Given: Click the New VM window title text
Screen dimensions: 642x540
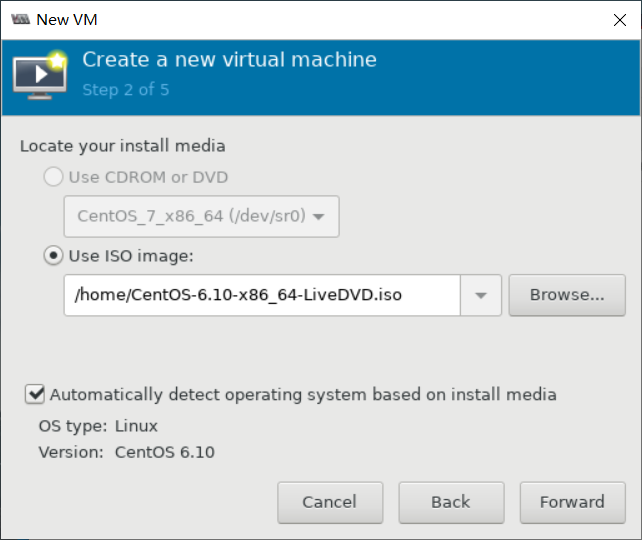Looking at the screenshot, I should pyautogui.click(x=67, y=20).
